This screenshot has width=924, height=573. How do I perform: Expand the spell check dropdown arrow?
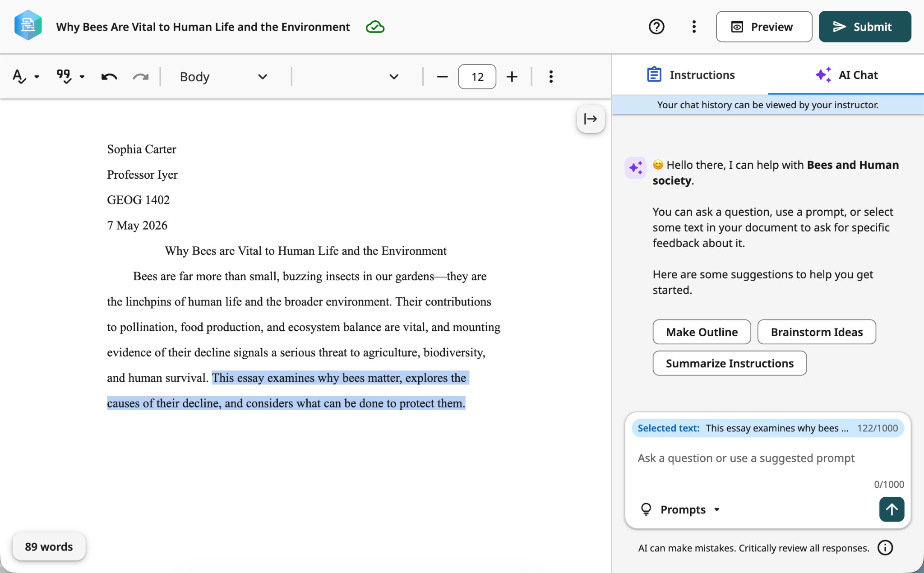tap(37, 77)
